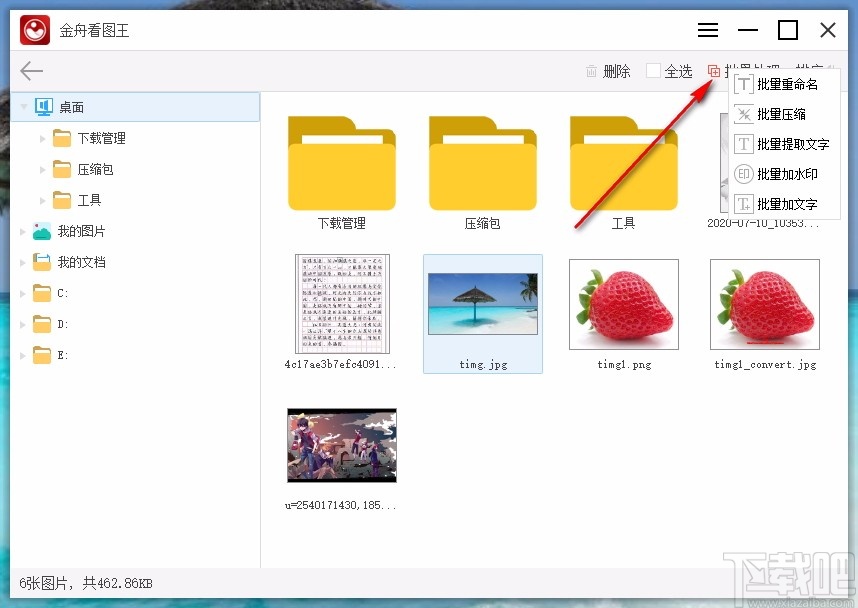Expand the 下载管理 node in the tree
Screen dimensions: 858x608
point(40,138)
